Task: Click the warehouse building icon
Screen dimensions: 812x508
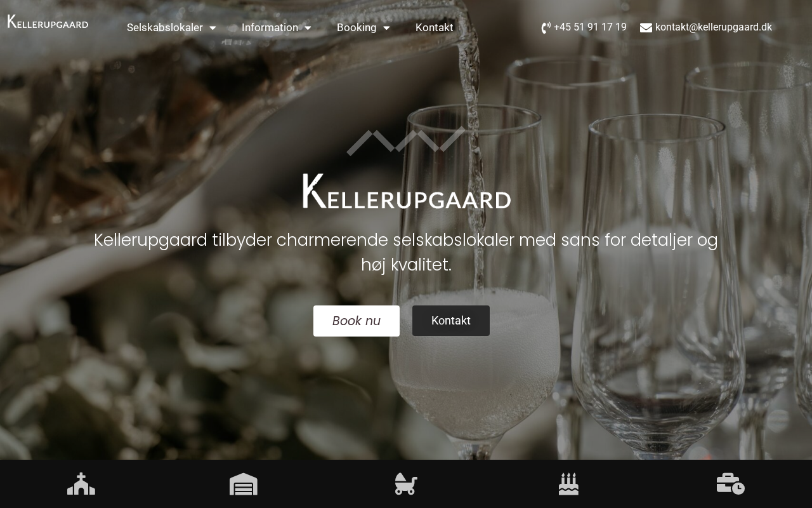Action: pos(244,484)
